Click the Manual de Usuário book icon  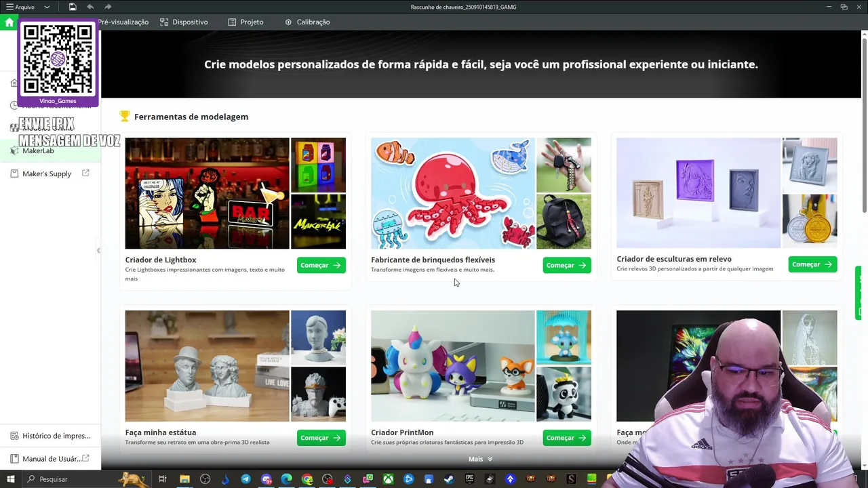point(14,459)
